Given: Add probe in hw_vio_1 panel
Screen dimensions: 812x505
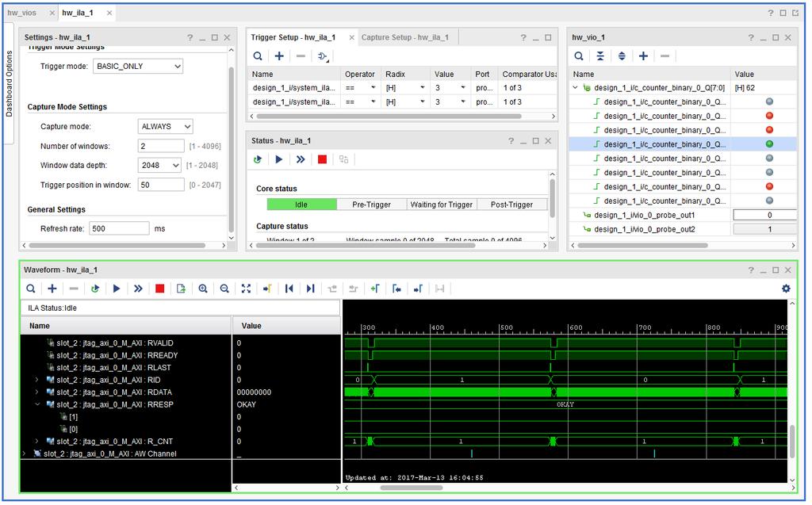Looking at the screenshot, I should pos(643,56).
